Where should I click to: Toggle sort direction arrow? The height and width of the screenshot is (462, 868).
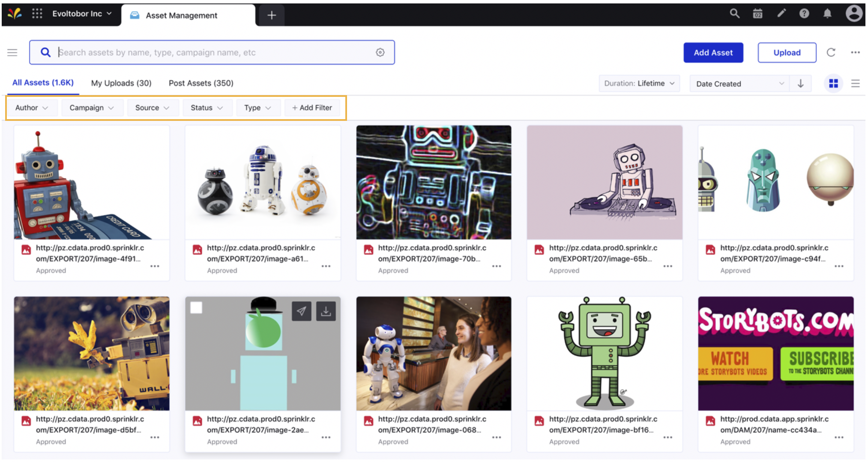coord(800,84)
